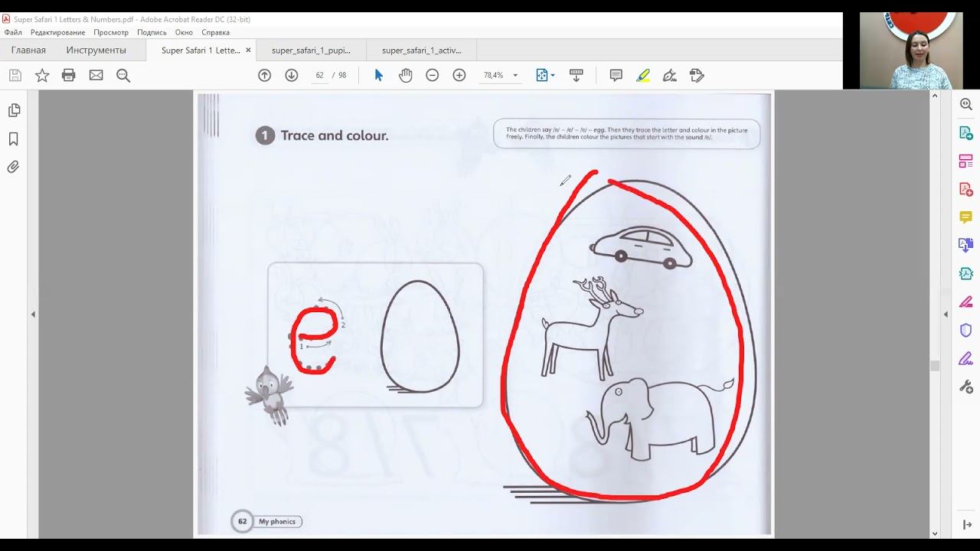Open the sign document pen tool
The height and width of the screenshot is (551, 980).
(x=670, y=75)
